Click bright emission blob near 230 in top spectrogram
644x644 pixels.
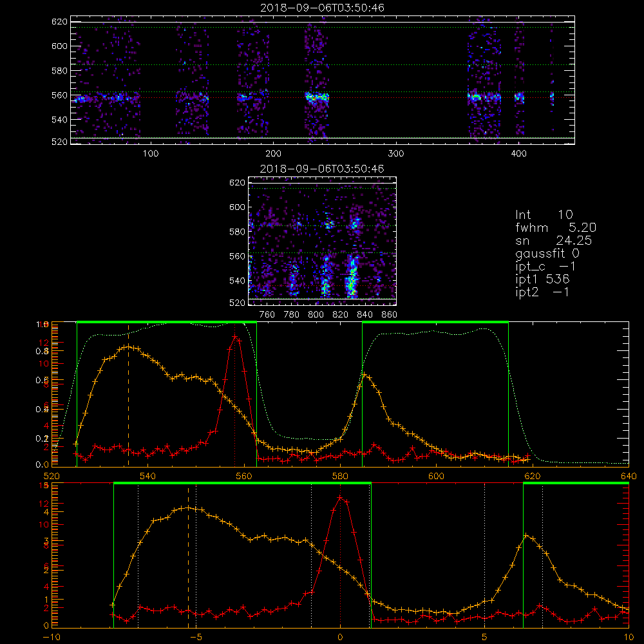point(317,98)
